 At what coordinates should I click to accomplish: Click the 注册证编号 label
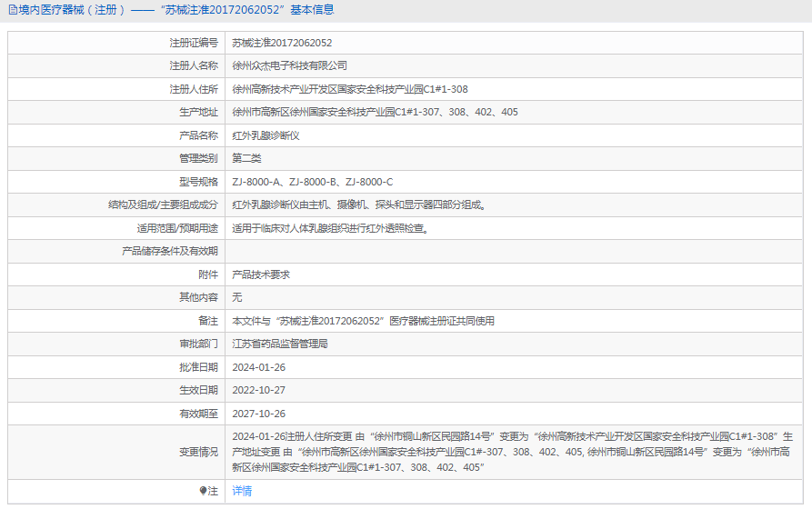tap(194, 43)
